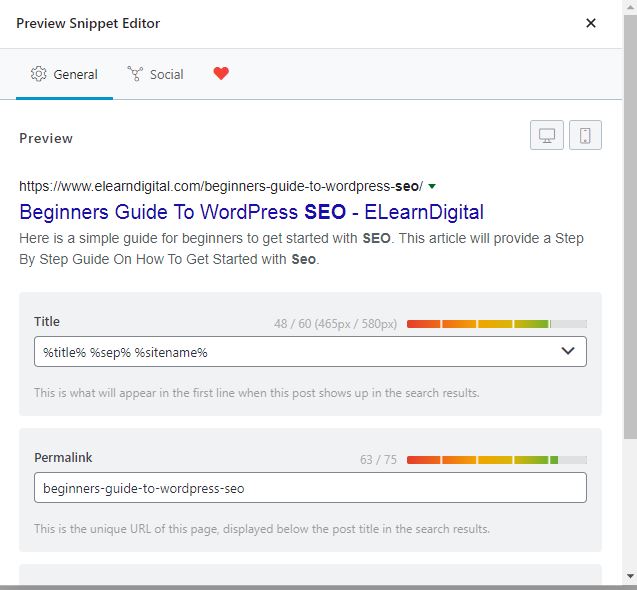
Task: Open the preview title link Beginners Guide To WordPress SEO
Action: 251,212
